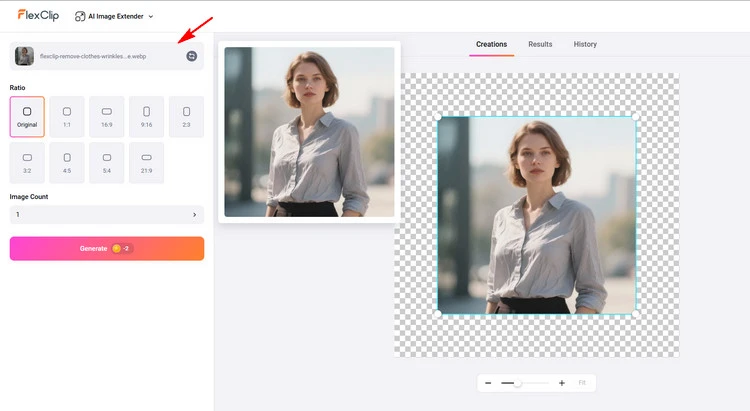Viewport: 750px width, 411px height.
Task: Click the canvas zoom slider
Action: coord(524,383)
